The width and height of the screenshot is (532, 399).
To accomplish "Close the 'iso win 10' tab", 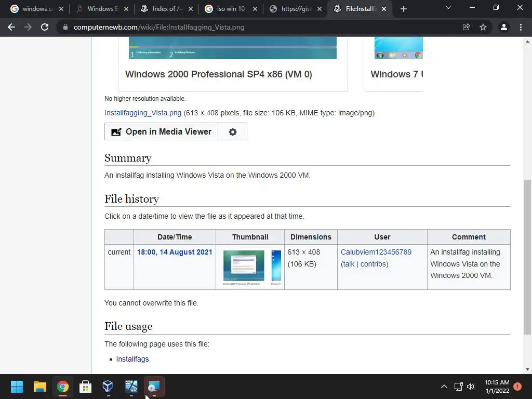I will [x=255, y=9].
